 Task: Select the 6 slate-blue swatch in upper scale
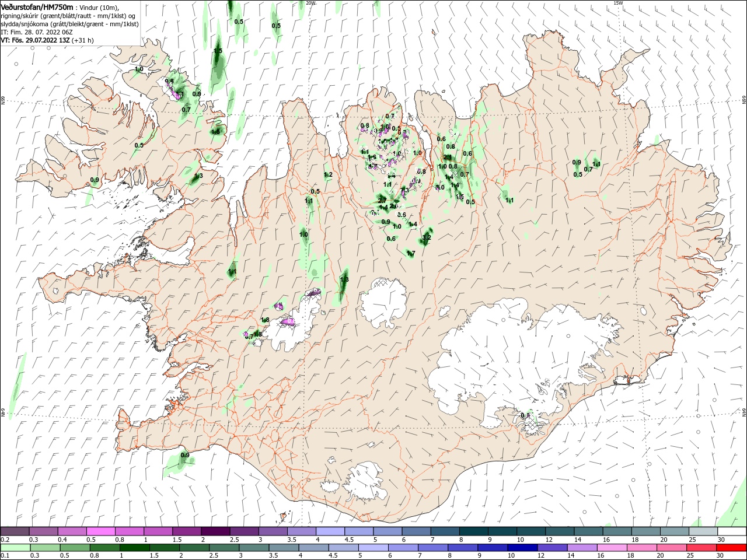pyautogui.click(x=416, y=531)
